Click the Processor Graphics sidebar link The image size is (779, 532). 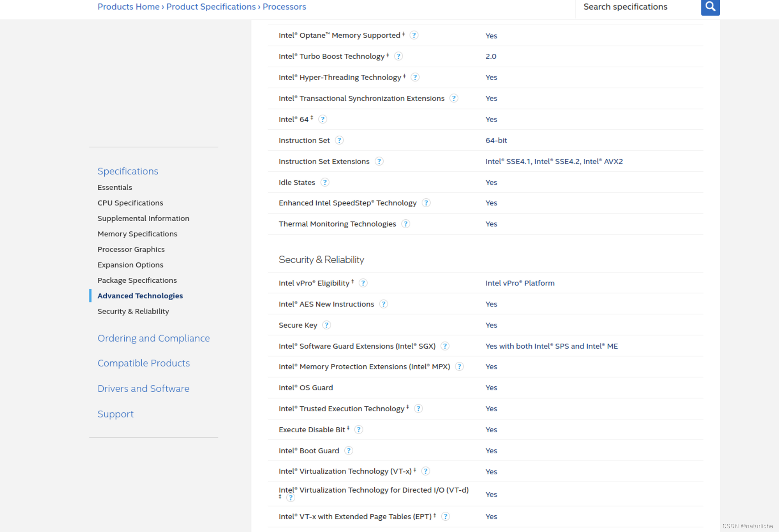point(131,248)
